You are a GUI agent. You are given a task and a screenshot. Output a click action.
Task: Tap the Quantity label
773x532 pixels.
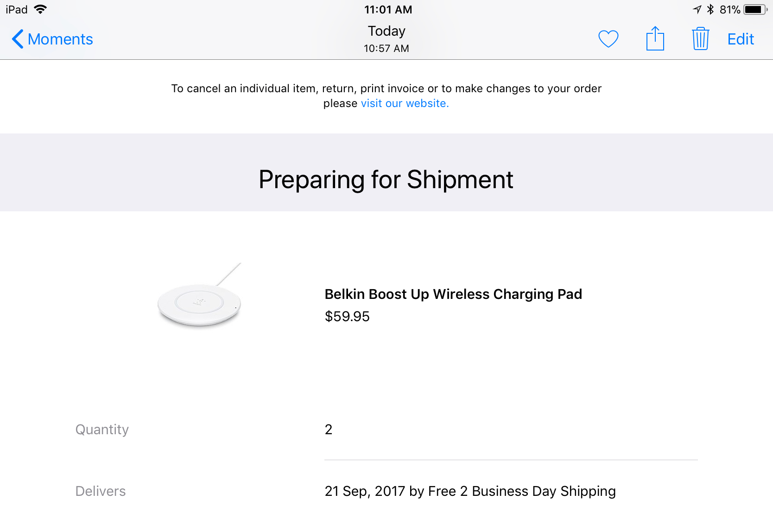[x=102, y=430]
